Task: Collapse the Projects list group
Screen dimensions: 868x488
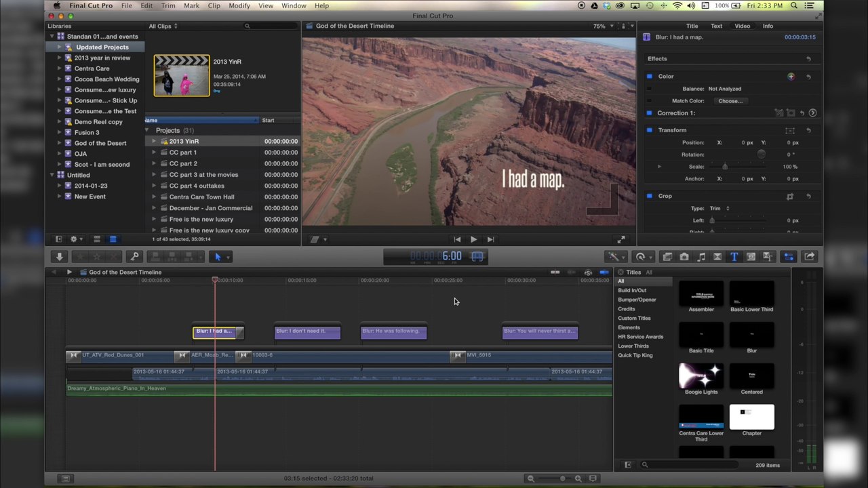Action: pos(147,130)
